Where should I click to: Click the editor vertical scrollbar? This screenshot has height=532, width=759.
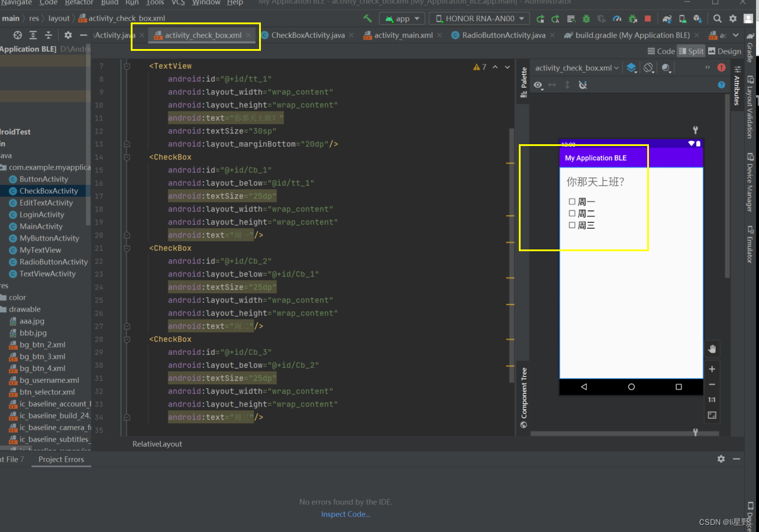(x=512, y=255)
